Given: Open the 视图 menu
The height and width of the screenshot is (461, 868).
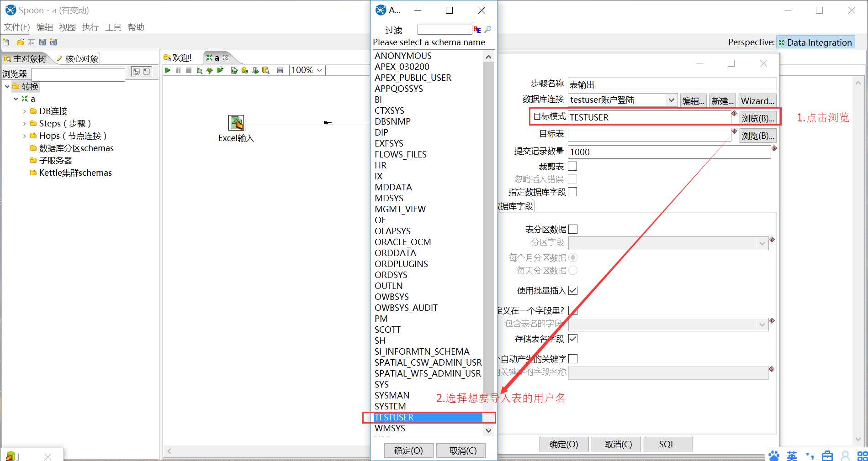Looking at the screenshot, I should click(68, 27).
